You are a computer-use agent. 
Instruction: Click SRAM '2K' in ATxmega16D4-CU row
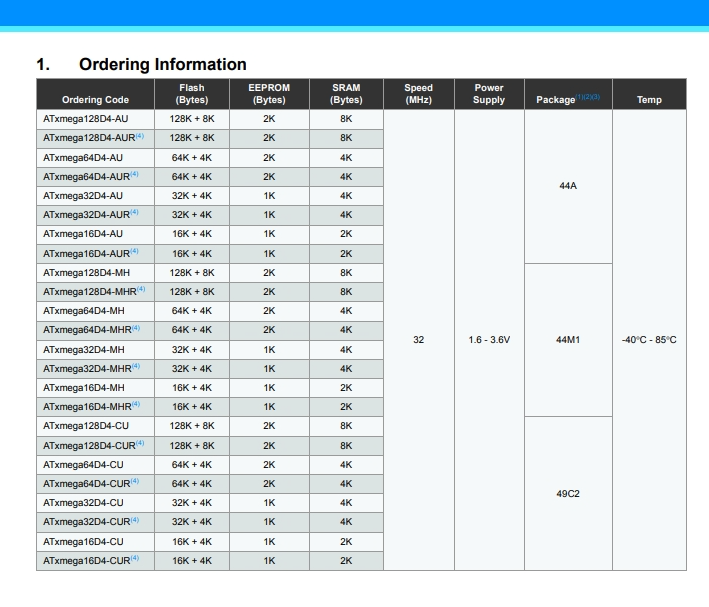pos(346,541)
